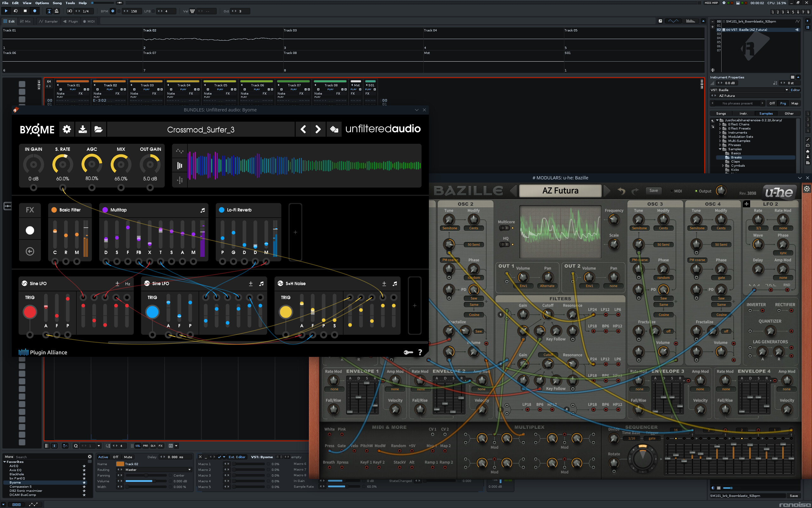
Task: Toggle Basic Filter module power dot
Action: click(54, 210)
